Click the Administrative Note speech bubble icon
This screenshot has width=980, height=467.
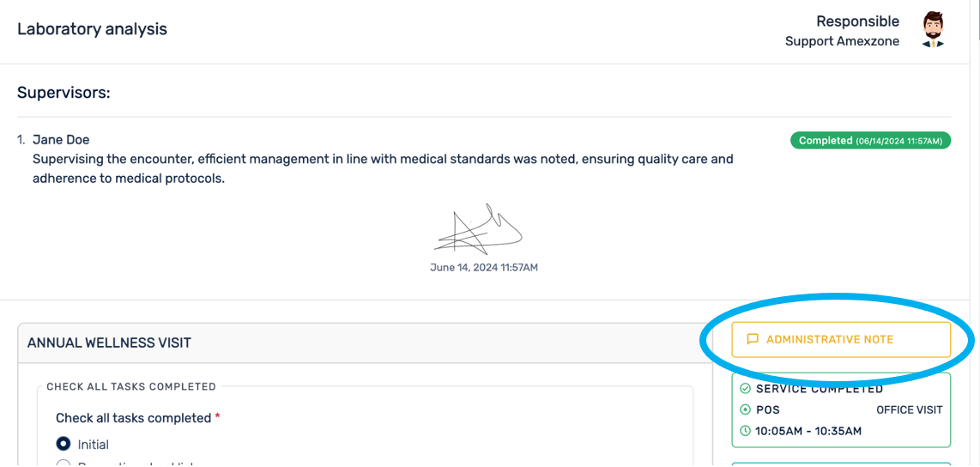pos(753,339)
